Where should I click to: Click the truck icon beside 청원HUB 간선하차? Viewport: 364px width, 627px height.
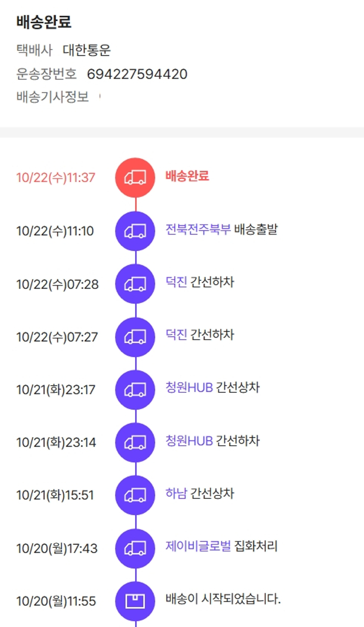coord(135,443)
